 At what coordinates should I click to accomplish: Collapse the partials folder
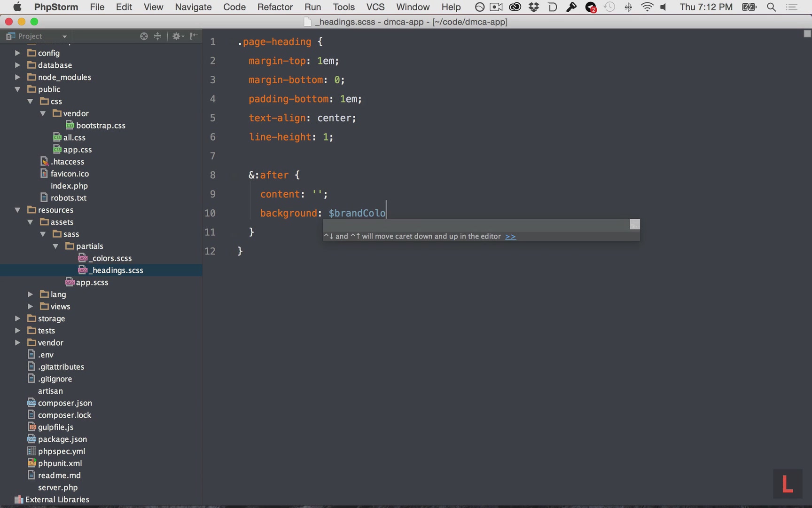pos(55,246)
